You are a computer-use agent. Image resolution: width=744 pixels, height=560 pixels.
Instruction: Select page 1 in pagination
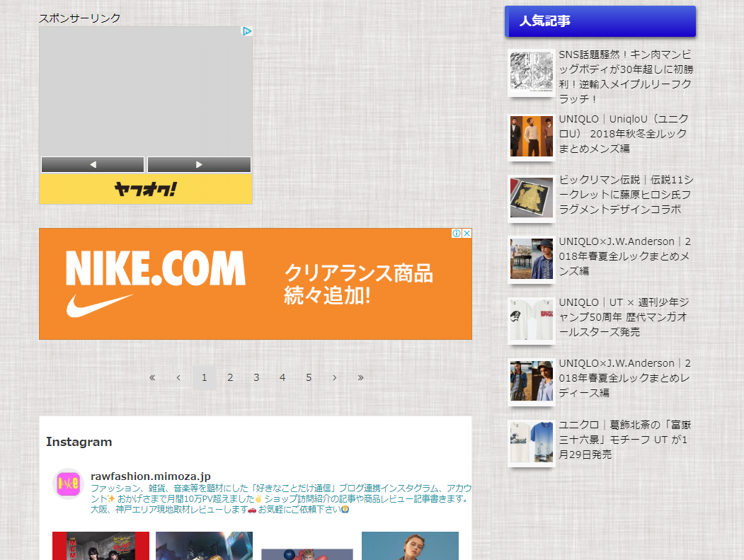click(x=205, y=378)
